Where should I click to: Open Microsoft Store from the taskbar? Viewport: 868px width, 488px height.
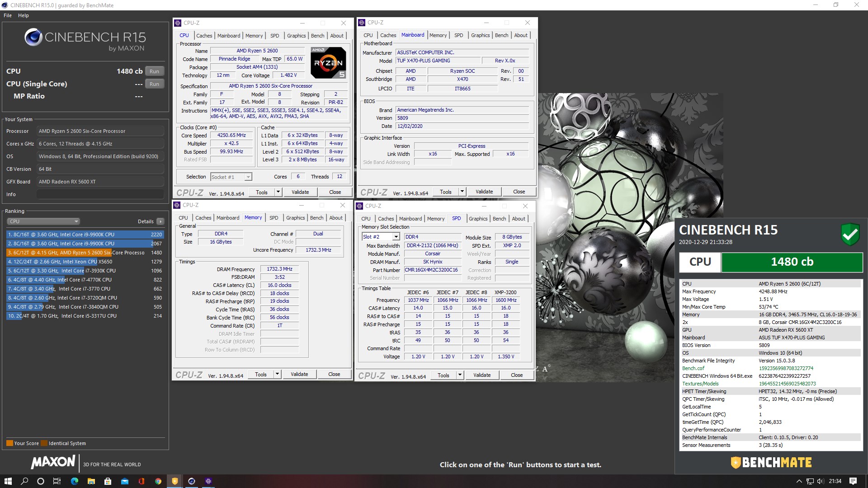point(108,481)
